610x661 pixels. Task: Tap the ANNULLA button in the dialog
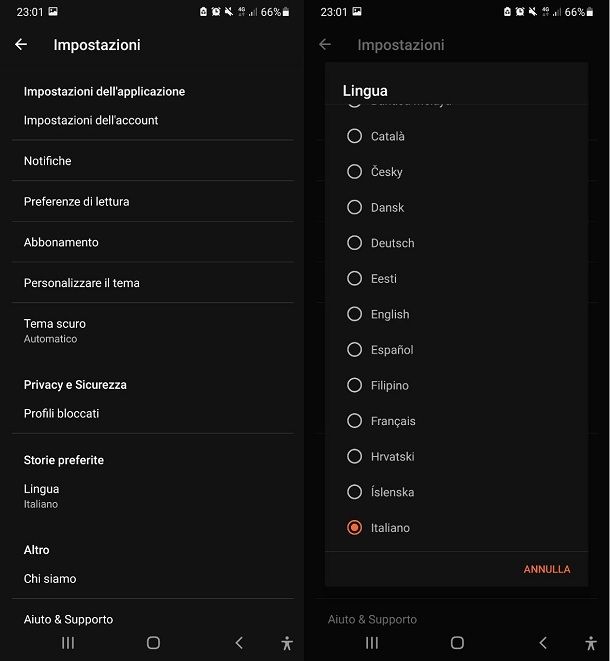[547, 569]
